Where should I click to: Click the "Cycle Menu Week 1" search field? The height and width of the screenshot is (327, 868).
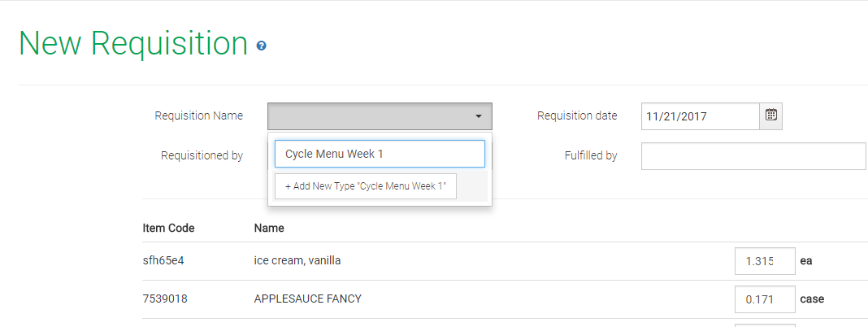380,154
